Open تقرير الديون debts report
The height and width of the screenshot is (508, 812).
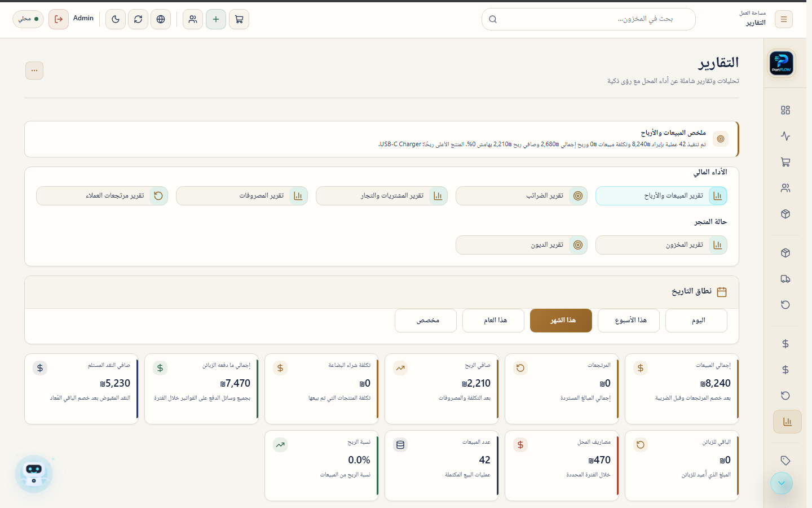pyautogui.click(x=522, y=245)
